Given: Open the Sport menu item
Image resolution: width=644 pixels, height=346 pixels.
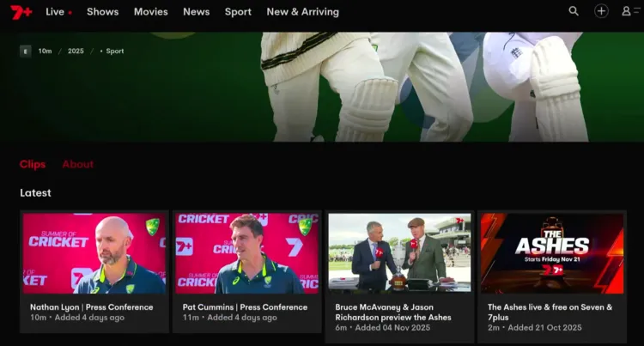Looking at the screenshot, I should [238, 12].
